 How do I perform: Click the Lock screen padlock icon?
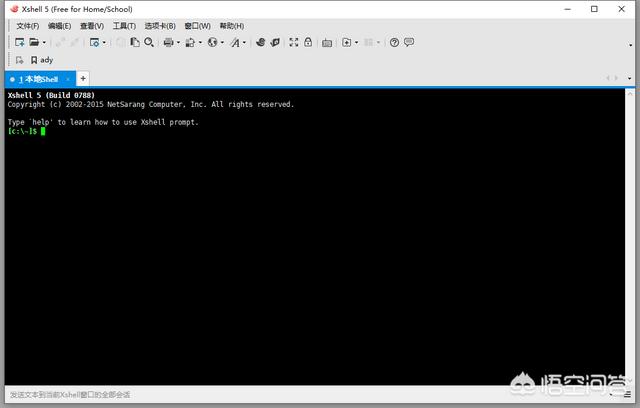click(308, 42)
